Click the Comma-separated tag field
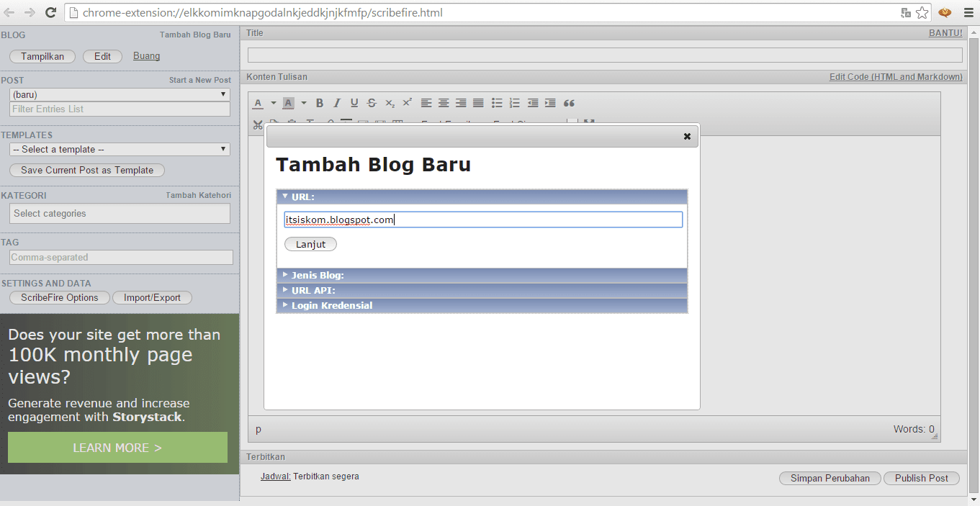This screenshot has width=980, height=506. coord(121,257)
